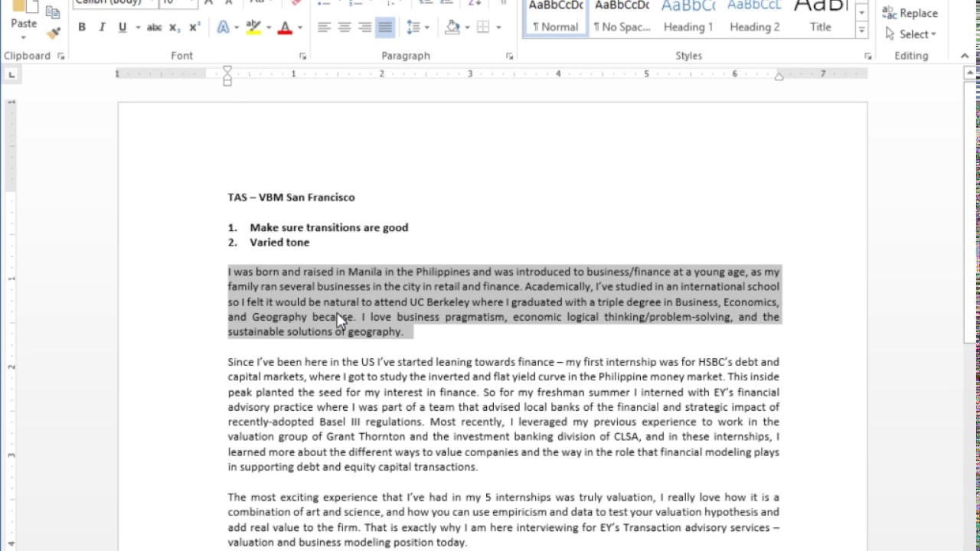Toggle Strikethrough formatting
The image size is (980, 551).
(154, 28)
